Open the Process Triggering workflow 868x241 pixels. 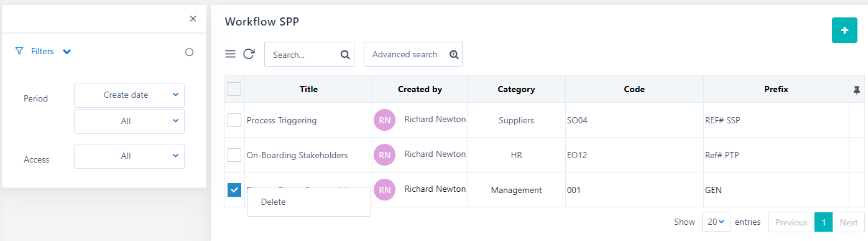point(282,120)
